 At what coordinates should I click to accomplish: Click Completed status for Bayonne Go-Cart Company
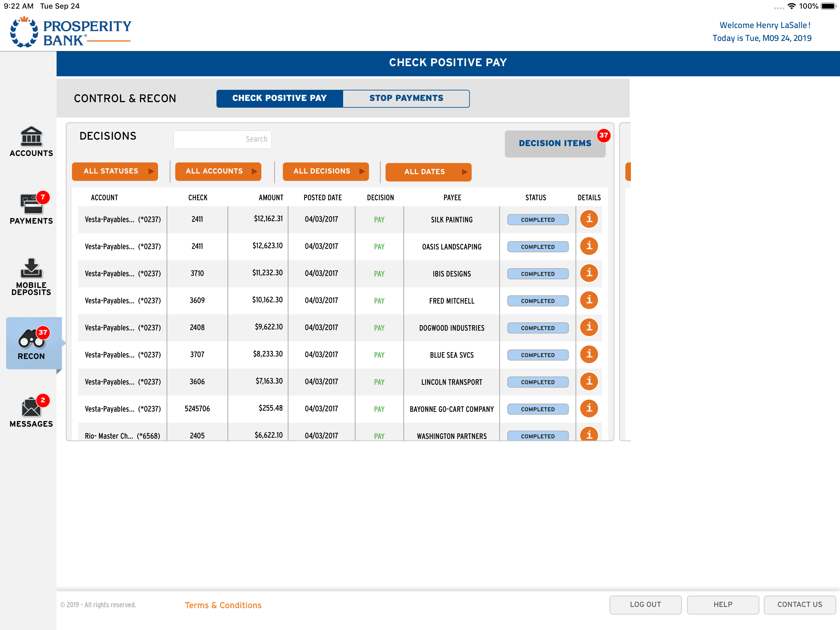(x=538, y=409)
